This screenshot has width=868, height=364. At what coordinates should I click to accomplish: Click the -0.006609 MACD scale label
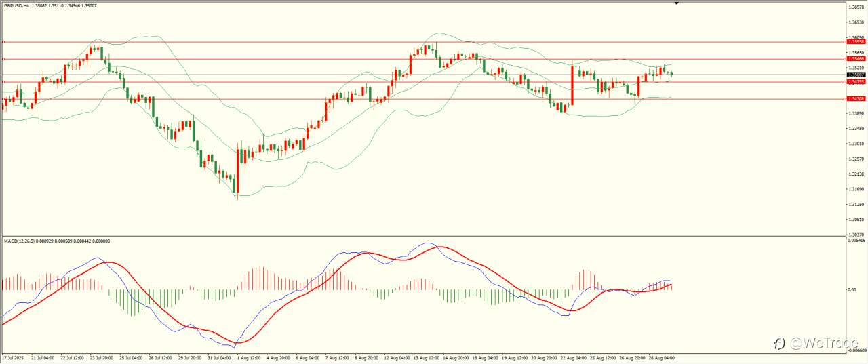coord(856,350)
